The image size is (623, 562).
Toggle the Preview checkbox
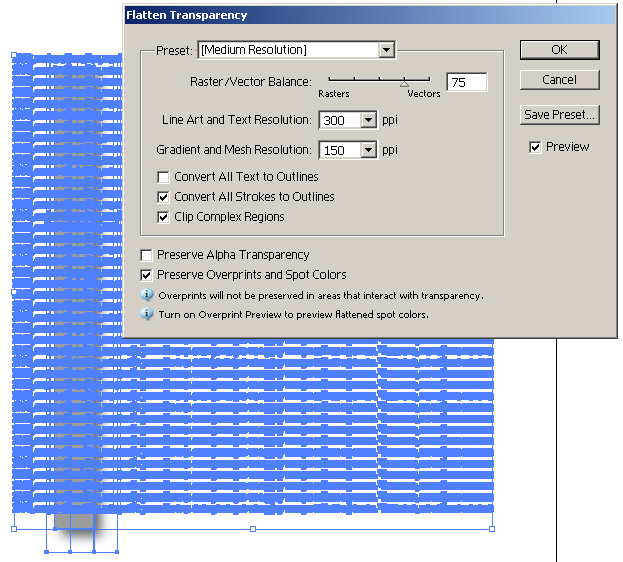click(535, 147)
